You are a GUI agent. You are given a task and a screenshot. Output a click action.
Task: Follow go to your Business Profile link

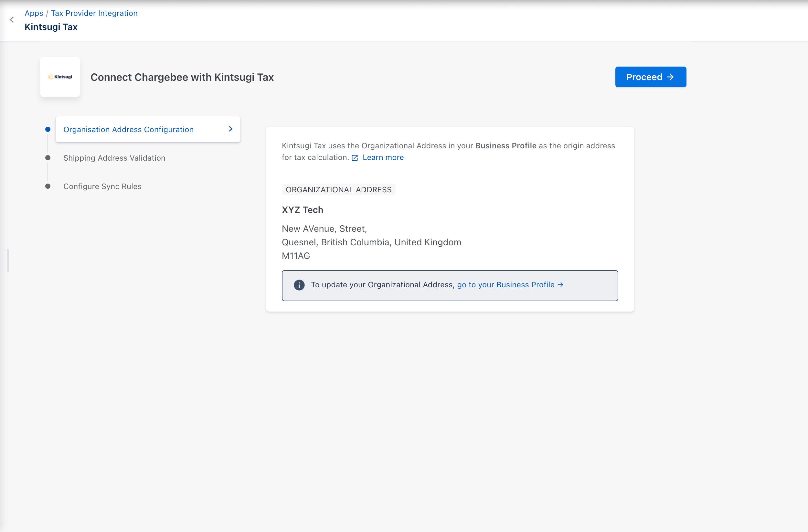[x=505, y=284]
